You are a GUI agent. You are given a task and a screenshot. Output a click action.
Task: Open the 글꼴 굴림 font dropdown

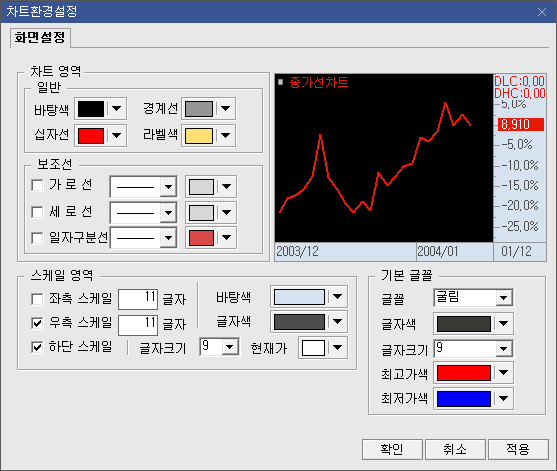pyautogui.click(x=504, y=298)
